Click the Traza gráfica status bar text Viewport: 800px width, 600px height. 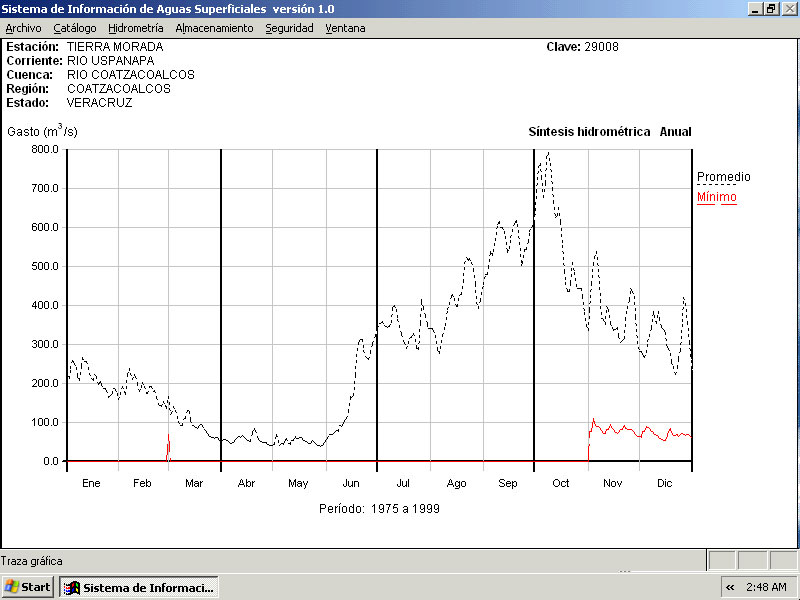coord(31,561)
